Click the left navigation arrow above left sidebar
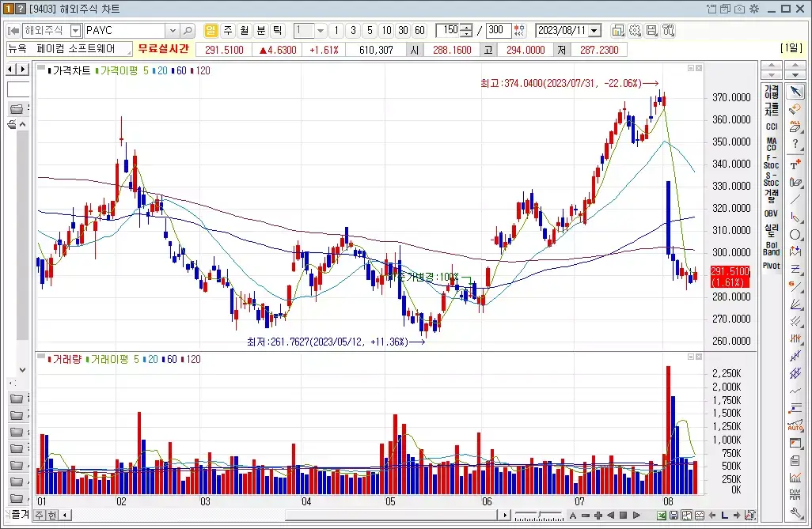Screen dimensions: 812x529 (10, 69)
